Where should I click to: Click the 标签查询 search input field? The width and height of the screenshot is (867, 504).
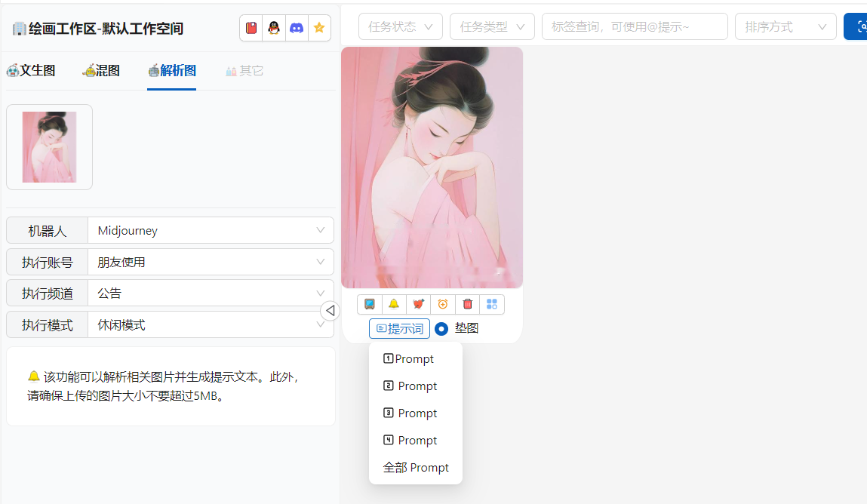634,26
